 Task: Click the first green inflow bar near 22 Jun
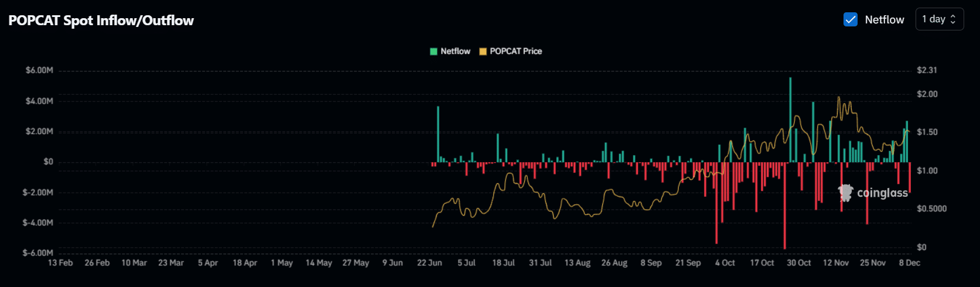coord(438,134)
